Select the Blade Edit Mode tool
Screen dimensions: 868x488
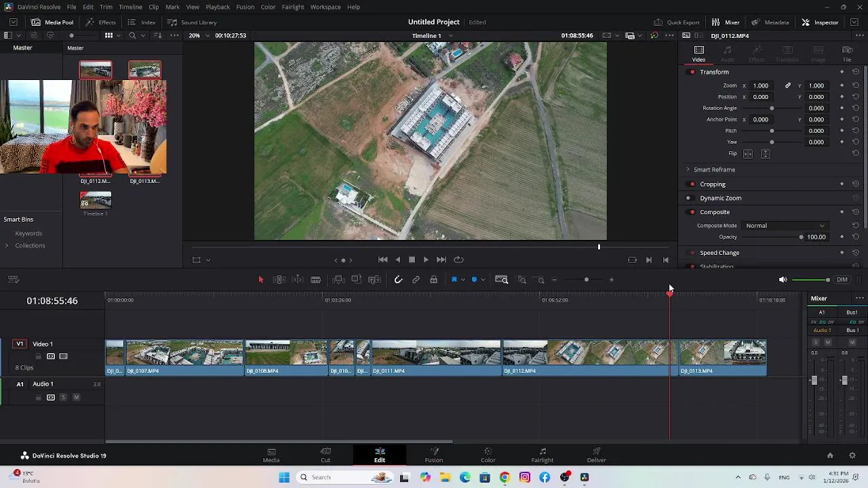pos(316,280)
